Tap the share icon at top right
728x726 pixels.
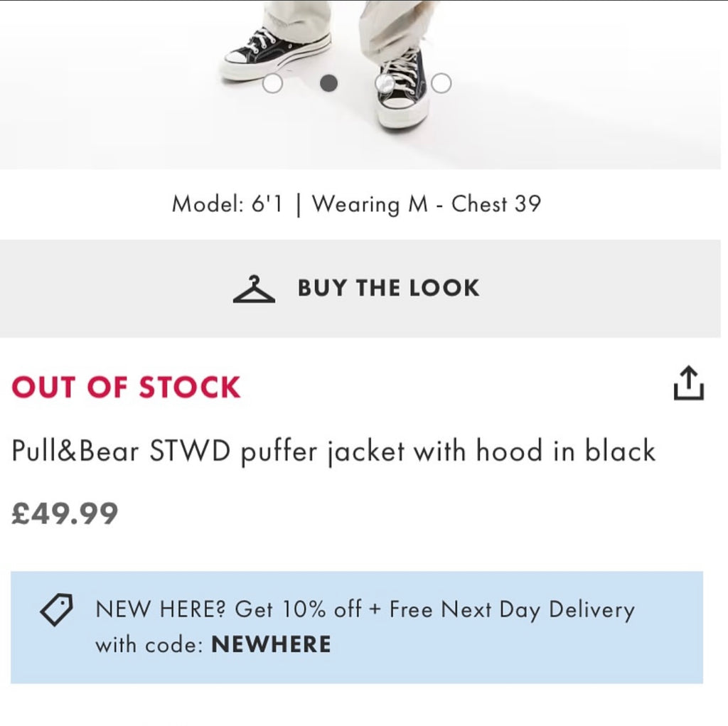pos(688,383)
